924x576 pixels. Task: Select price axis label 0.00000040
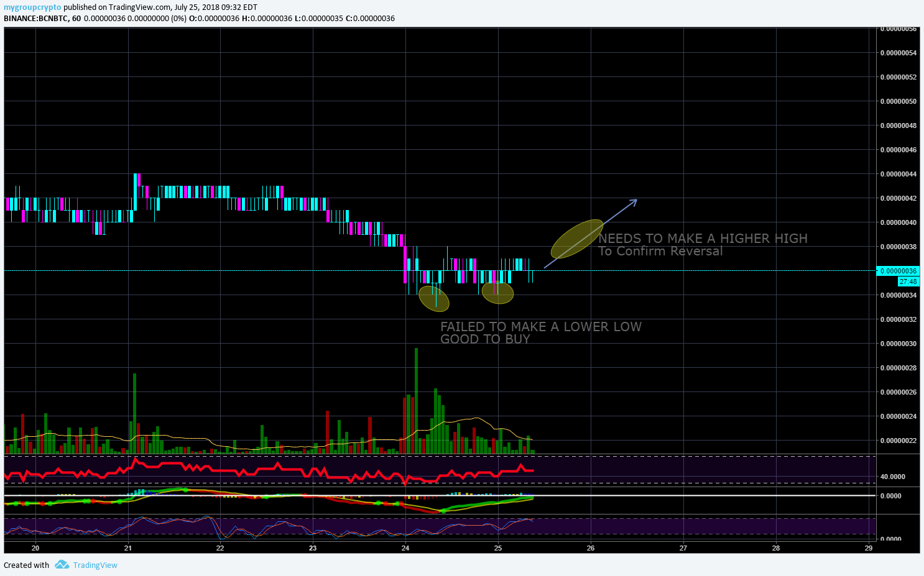click(898, 222)
